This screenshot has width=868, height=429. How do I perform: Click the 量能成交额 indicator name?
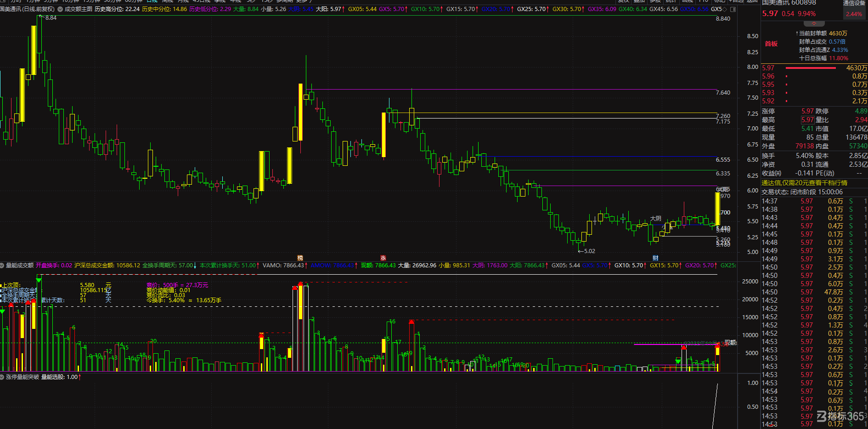(x=20, y=265)
